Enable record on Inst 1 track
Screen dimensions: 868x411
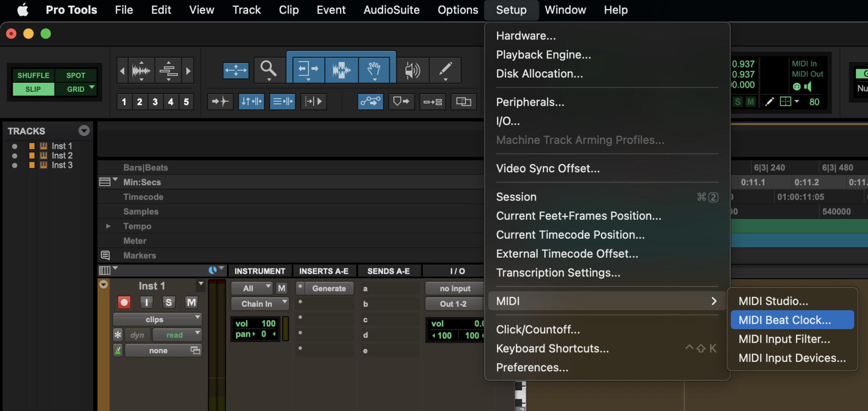tap(124, 303)
